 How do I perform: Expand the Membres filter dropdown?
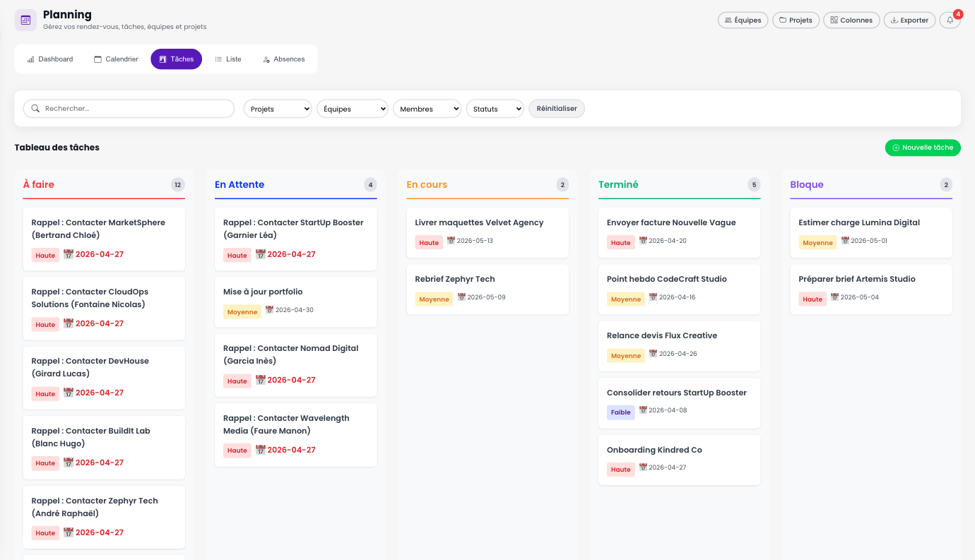pos(427,109)
